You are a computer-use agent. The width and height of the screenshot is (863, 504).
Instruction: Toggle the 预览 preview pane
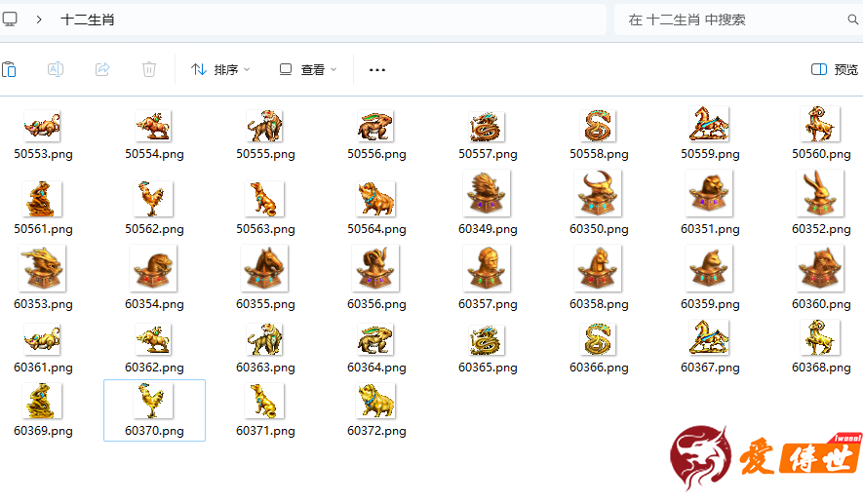tap(835, 70)
